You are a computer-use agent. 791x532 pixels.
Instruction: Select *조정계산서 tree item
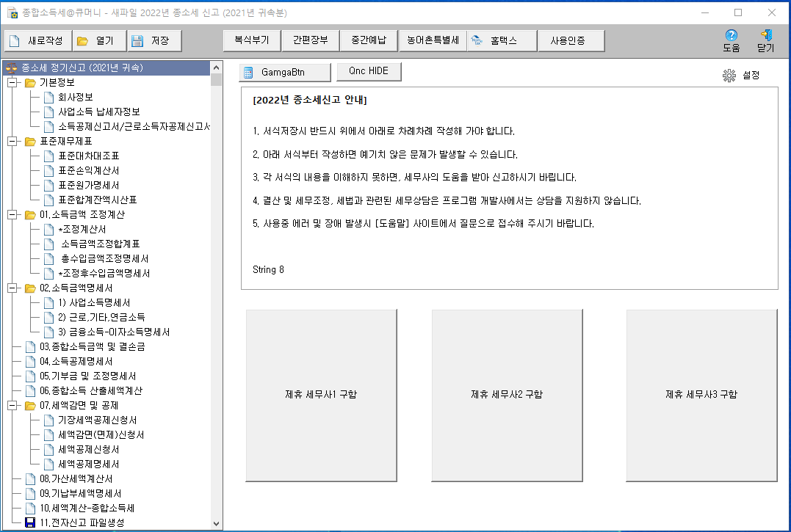click(82, 230)
